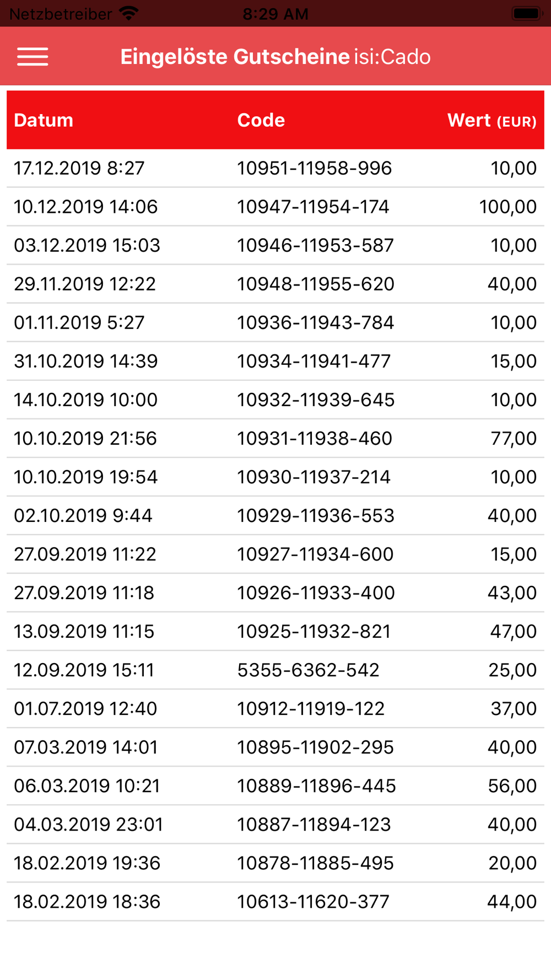Select the row dated 27.09.2019 11:18
The width and height of the screenshot is (551, 980).
point(275,593)
